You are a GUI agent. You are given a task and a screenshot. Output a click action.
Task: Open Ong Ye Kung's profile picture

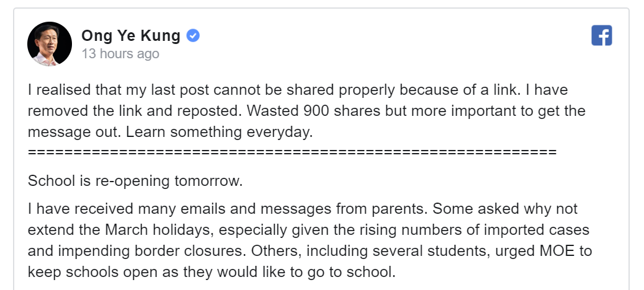click(50, 44)
